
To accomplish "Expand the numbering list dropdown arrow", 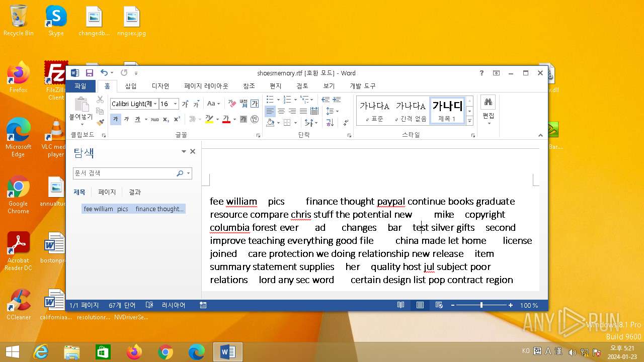I will pos(295,100).
